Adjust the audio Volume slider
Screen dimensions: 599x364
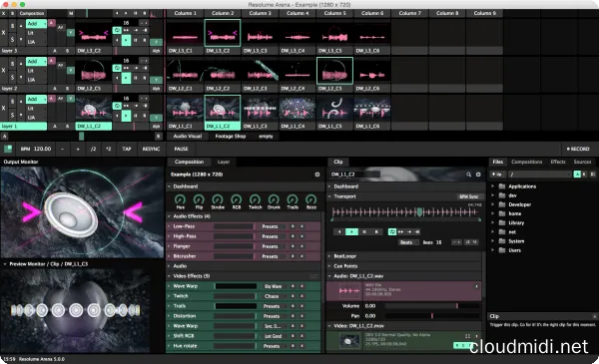432,306
